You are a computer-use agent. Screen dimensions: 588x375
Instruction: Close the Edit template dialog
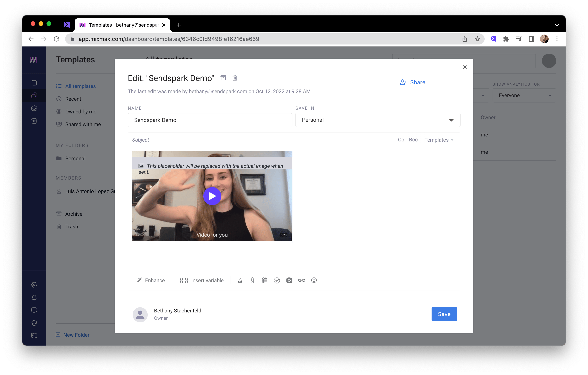[465, 67]
